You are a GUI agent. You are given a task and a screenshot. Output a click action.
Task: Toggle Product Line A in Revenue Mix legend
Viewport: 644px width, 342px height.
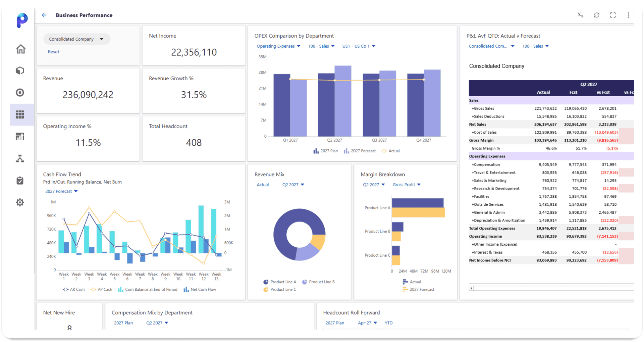(x=280, y=282)
